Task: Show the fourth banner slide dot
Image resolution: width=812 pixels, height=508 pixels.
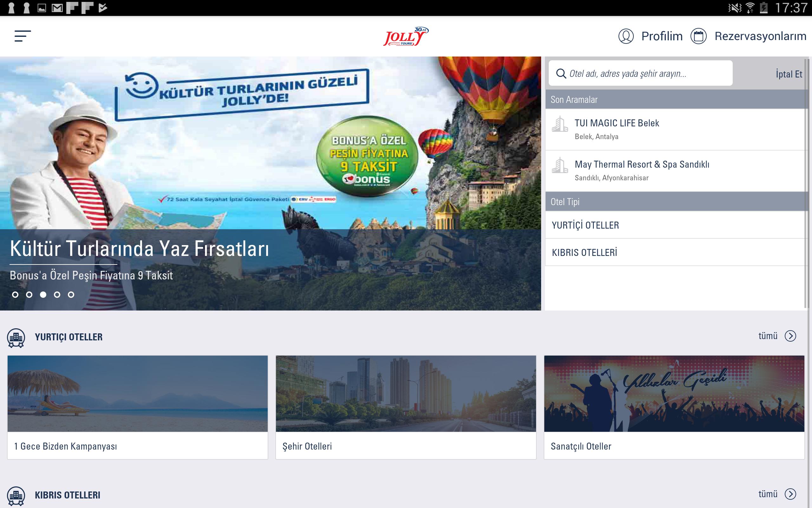Action: tap(57, 295)
